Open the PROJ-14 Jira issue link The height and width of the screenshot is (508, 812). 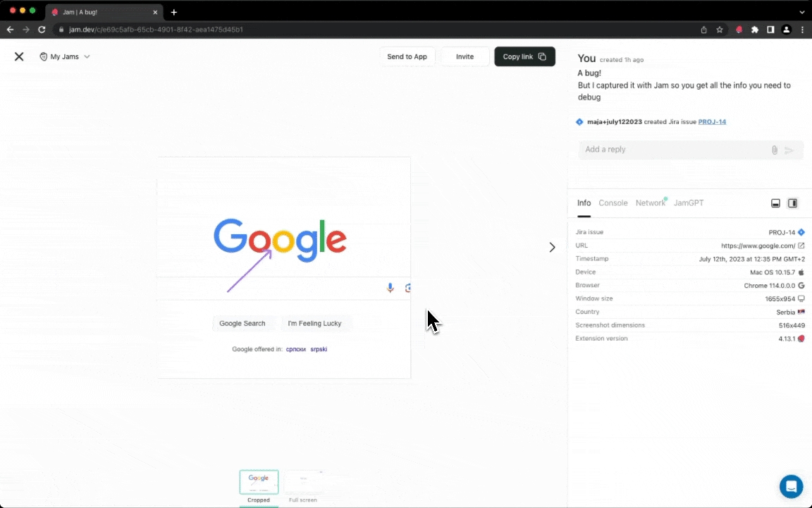712,122
